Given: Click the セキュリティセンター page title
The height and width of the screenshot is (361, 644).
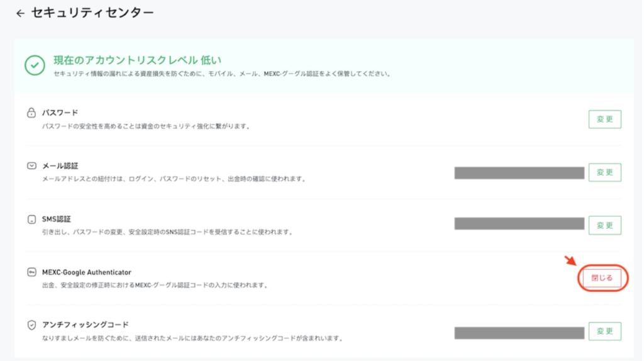Looking at the screenshot, I should (x=92, y=13).
